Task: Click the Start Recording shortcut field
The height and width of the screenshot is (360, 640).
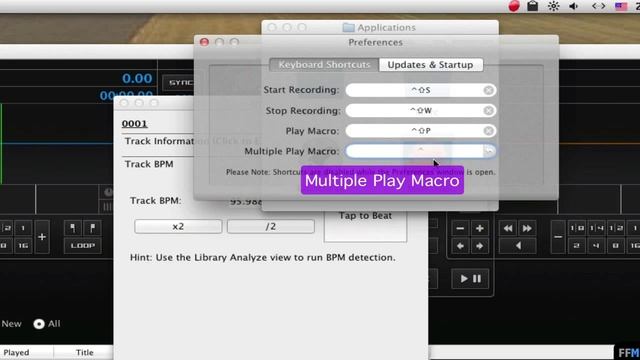Action: point(420,90)
